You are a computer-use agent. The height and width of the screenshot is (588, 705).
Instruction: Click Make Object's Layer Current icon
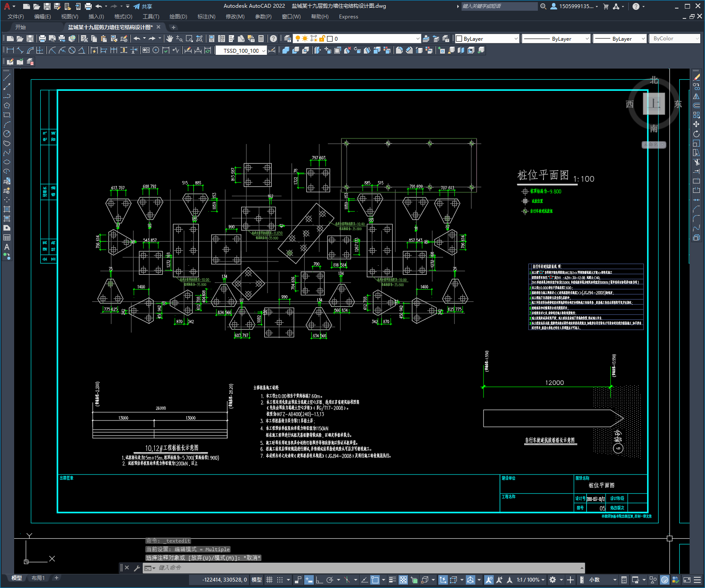click(x=426, y=39)
